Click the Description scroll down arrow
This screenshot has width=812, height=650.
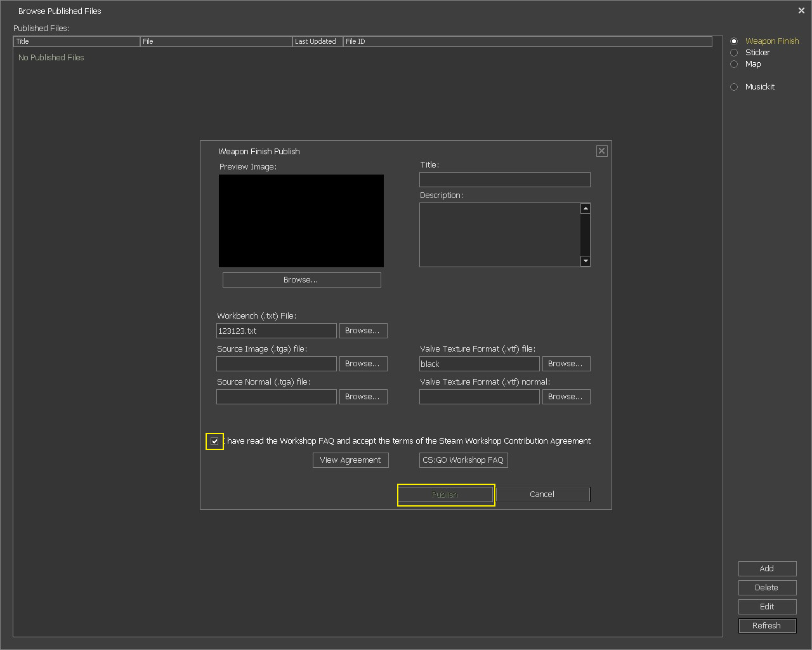(x=586, y=261)
